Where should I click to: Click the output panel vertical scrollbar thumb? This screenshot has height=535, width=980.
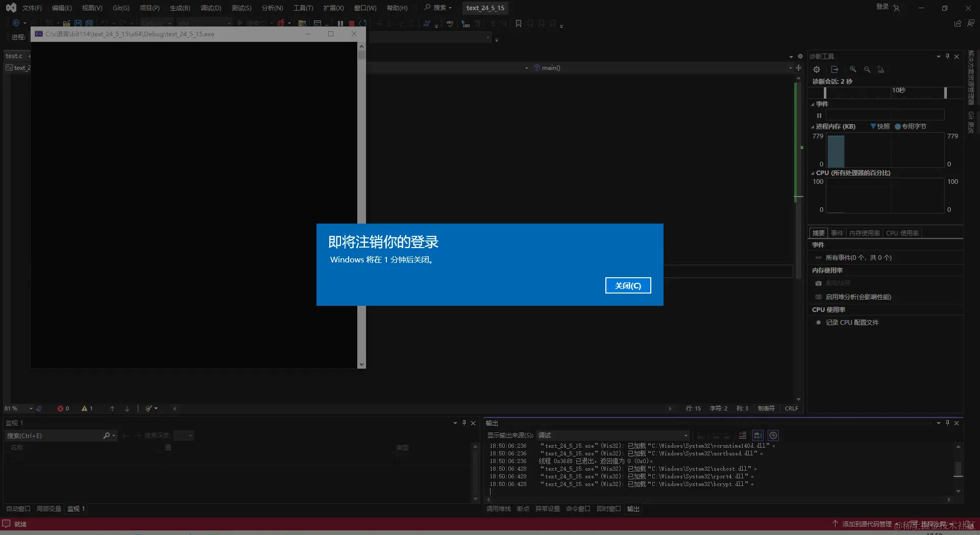pos(958,469)
